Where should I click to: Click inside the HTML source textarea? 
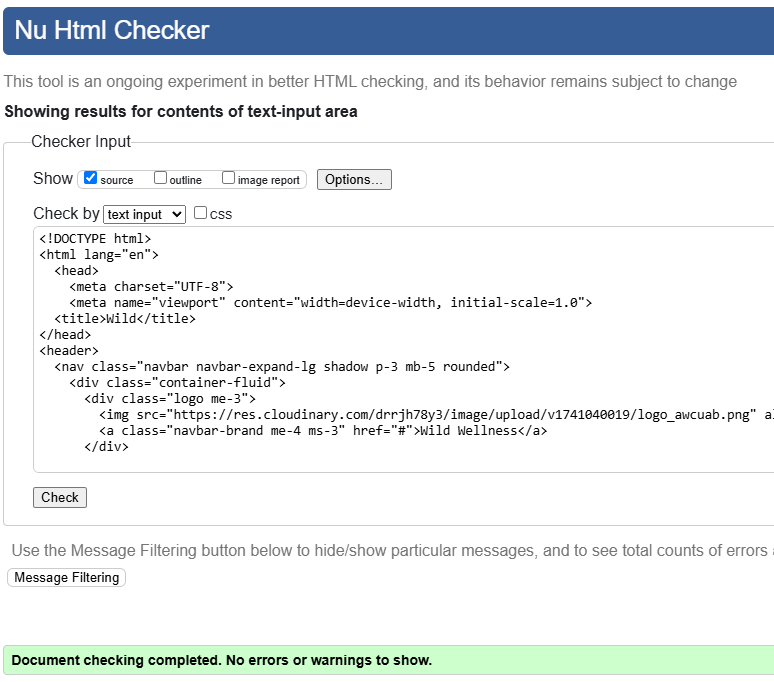(403, 349)
